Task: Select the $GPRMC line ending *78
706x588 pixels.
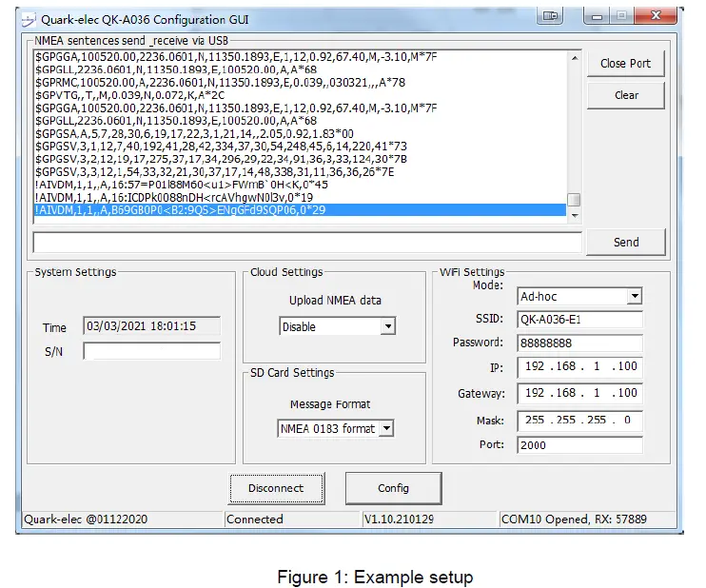Action: click(x=220, y=83)
